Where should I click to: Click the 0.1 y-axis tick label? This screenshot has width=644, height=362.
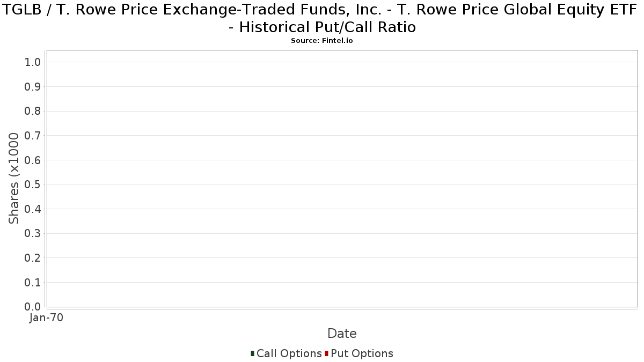coord(33,282)
